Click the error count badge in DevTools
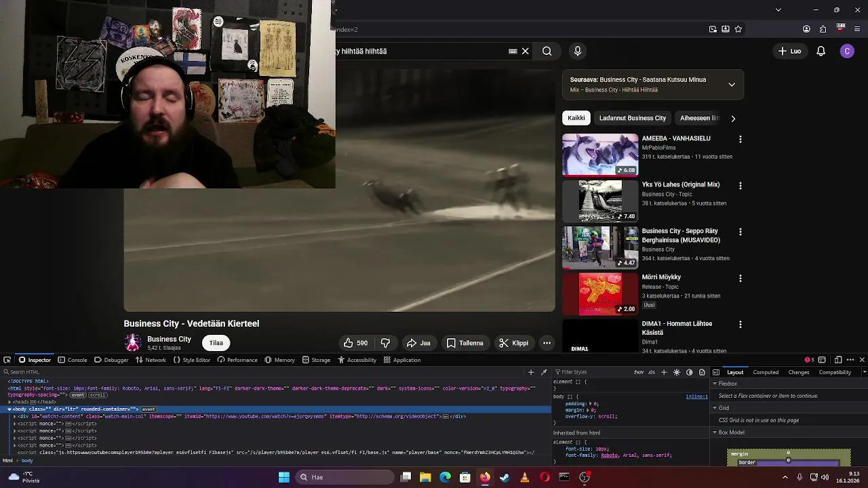The image size is (868, 488). [808, 360]
